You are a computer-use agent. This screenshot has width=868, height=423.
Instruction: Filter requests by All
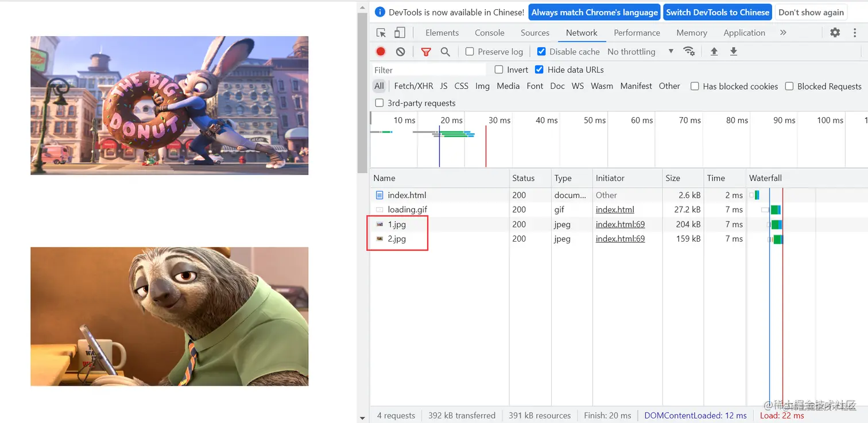pos(379,86)
